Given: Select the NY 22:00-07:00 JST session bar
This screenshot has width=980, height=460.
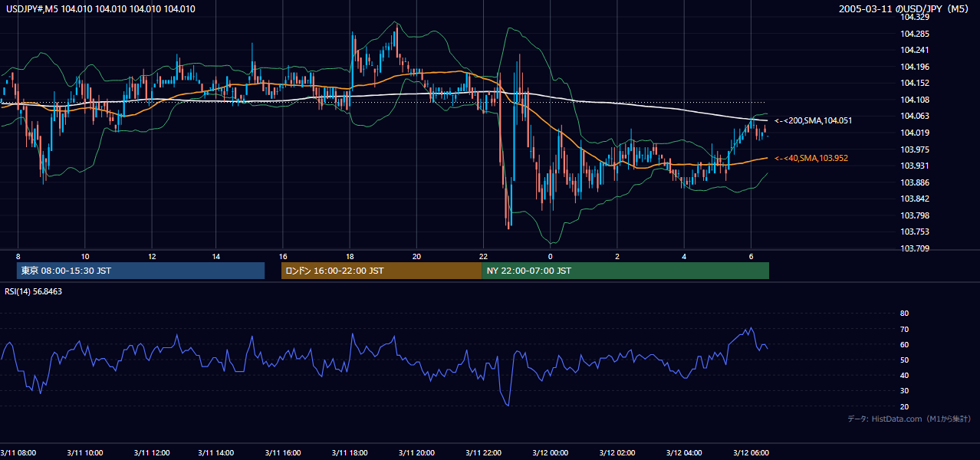Looking at the screenshot, I should click(x=625, y=271).
